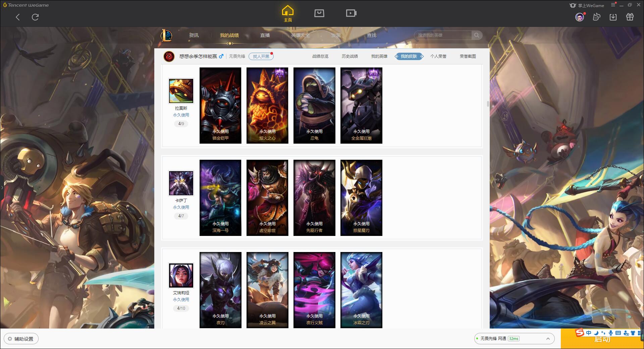Screen dimensions: 644x349
Task: Open the gift box rewards icon
Action: (630, 17)
